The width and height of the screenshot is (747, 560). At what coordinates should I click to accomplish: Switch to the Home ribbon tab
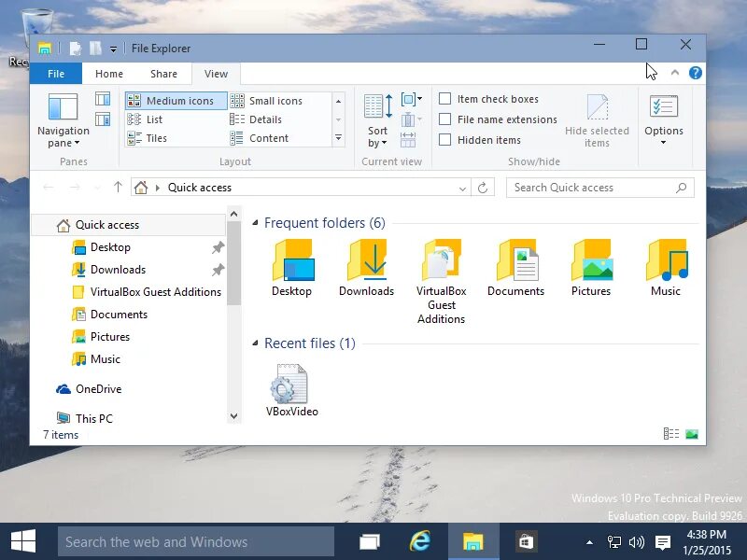[x=109, y=74]
